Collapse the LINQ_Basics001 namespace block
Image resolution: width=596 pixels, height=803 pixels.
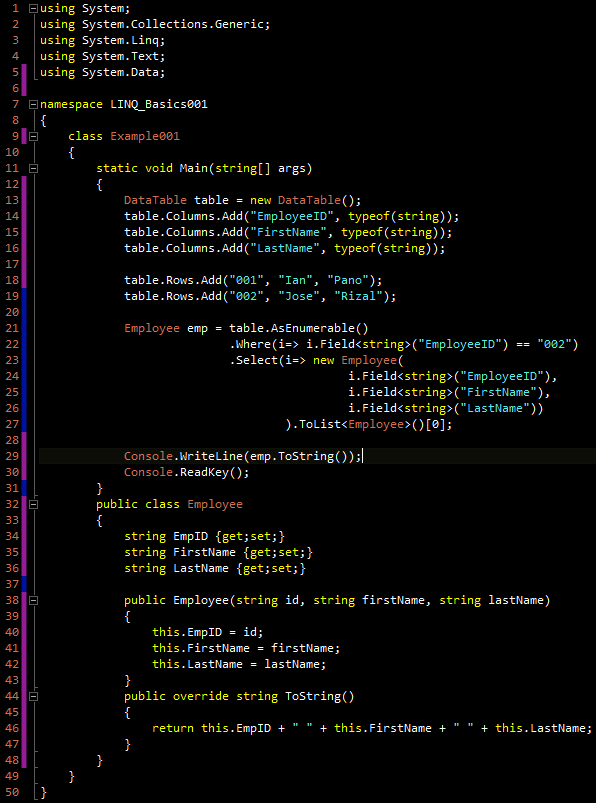(x=33, y=104)
